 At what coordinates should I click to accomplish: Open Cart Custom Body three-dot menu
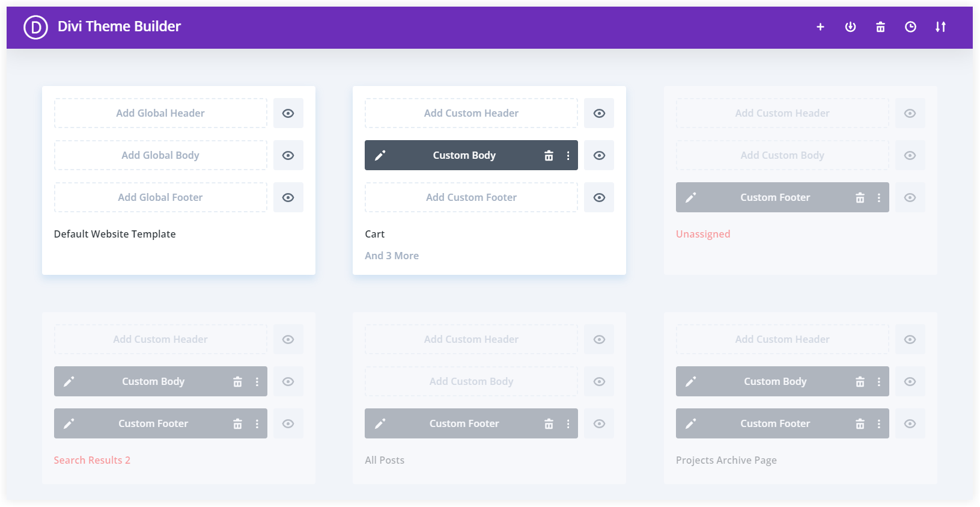[x=568, y=156]
